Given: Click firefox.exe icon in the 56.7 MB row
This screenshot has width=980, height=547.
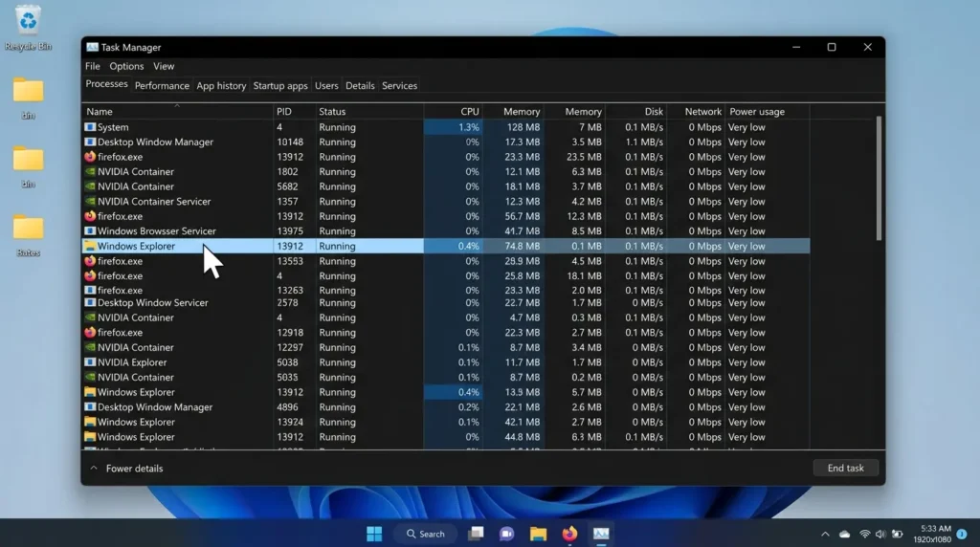Looking at the screenshot, I should pos(90,216).
